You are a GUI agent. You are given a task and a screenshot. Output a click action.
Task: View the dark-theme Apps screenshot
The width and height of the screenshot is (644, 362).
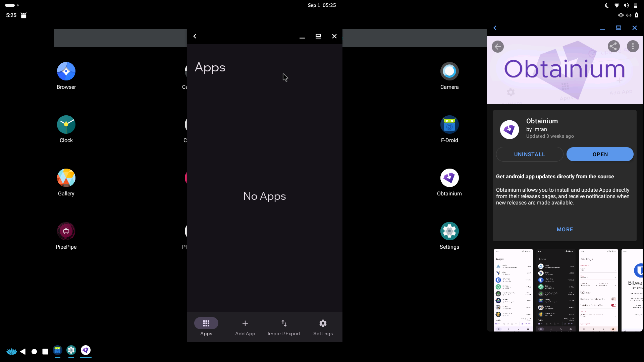coord(556,290)
